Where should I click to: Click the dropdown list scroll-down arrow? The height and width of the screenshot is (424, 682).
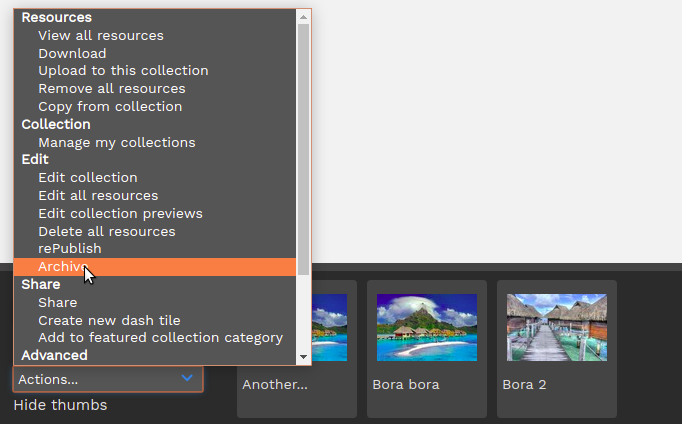[x=304, y=356]
